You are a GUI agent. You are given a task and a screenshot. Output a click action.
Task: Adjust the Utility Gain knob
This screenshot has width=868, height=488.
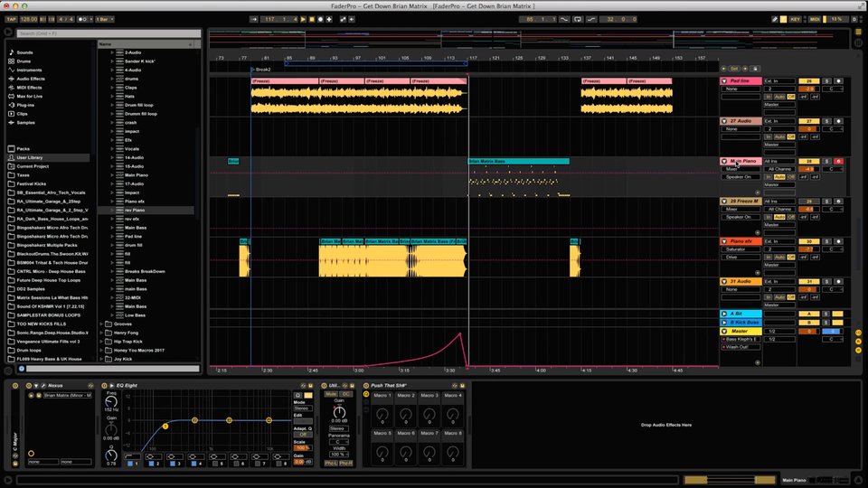tap(339, 412)
